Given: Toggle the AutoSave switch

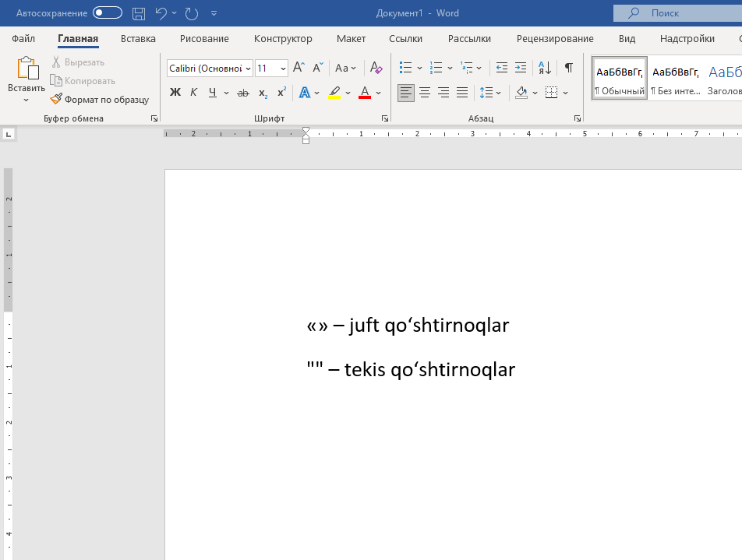Looking at the screenshot, I should point(107,13).
